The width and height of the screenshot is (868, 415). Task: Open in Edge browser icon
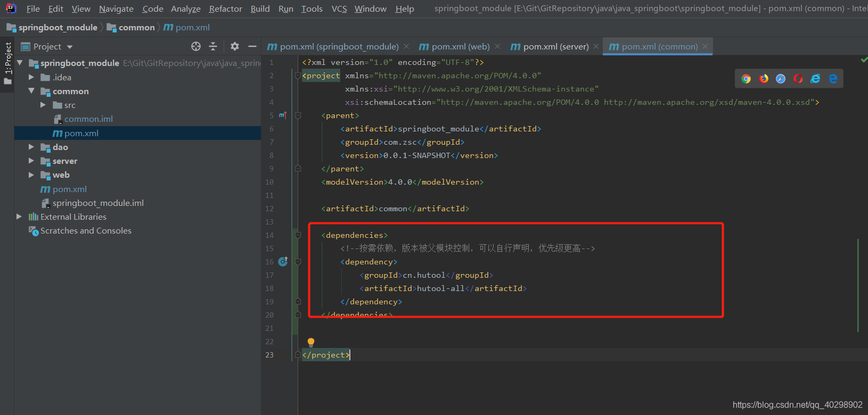click(x=833, y=79)
